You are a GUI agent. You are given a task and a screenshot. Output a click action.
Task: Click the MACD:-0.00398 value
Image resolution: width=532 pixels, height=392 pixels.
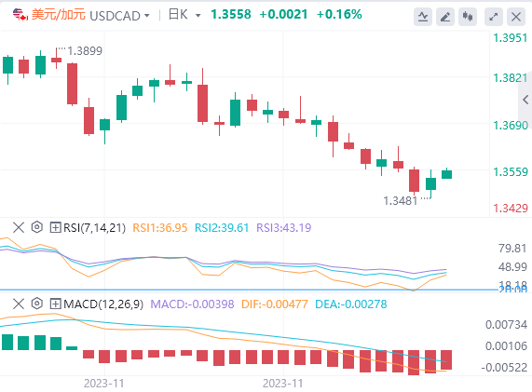coord(192,304)
